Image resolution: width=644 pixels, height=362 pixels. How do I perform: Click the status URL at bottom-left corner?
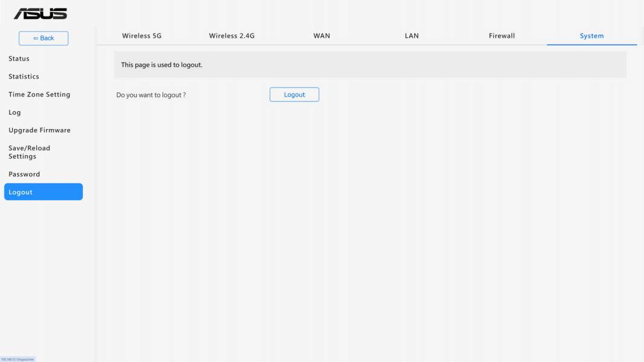pyautogui.click(x=18, y=360)
